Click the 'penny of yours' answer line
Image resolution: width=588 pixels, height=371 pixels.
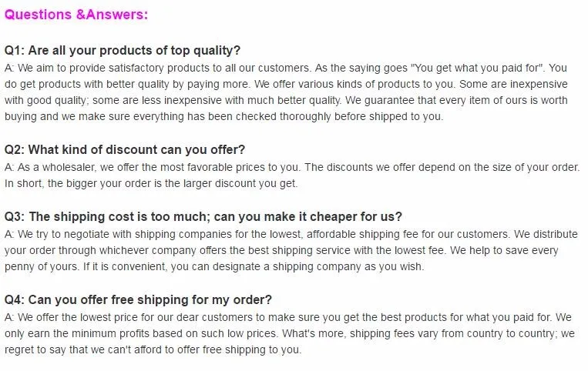[214, 267]
